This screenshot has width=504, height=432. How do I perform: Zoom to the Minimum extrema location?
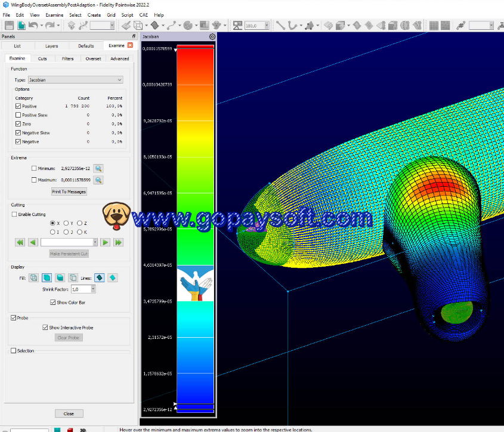[98, 168]
